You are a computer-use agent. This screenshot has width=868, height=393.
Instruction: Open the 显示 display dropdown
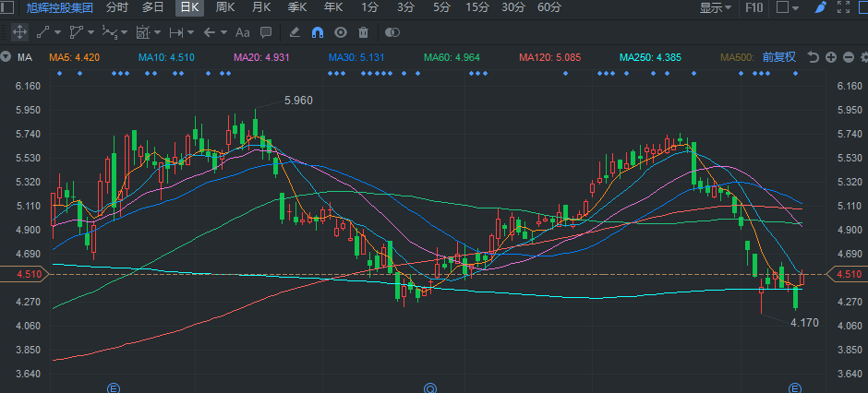(716, 7)
